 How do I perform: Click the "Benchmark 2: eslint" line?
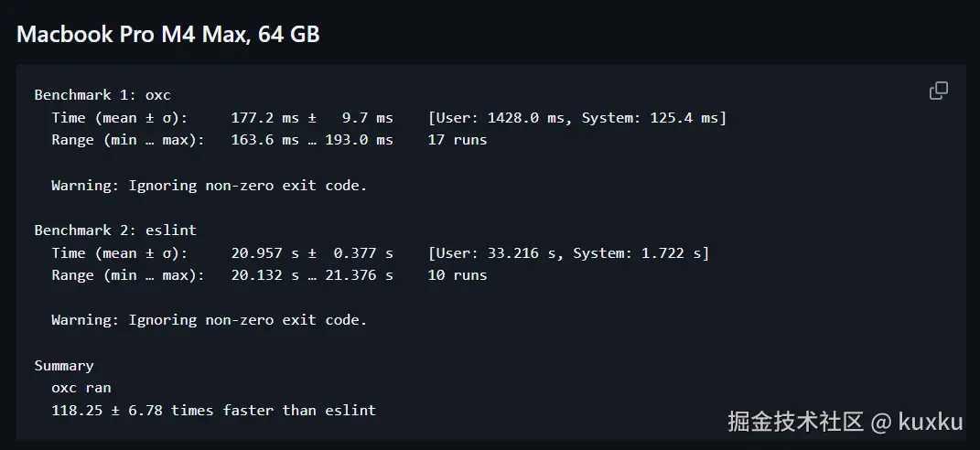pyautogui.click(x=115, y=230)
